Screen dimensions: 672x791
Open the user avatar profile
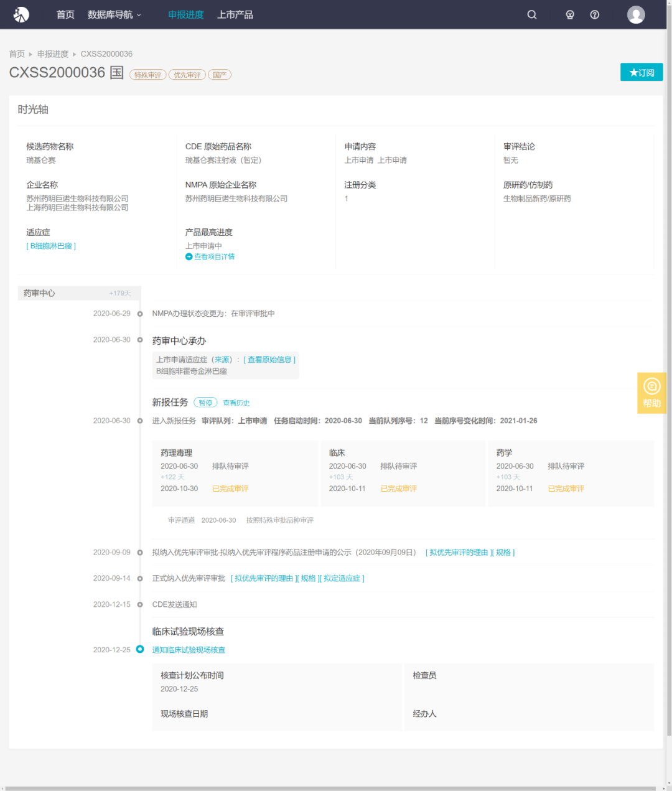click(x=636, y=14)
